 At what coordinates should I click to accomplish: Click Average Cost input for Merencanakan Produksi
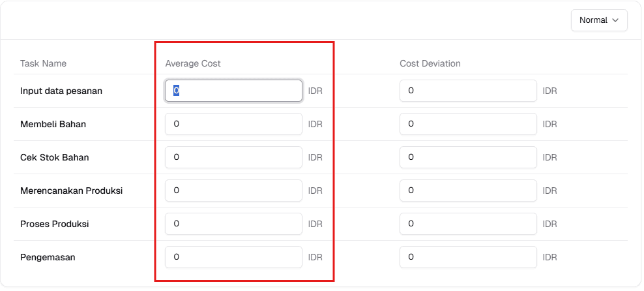(x=233, y=191)
